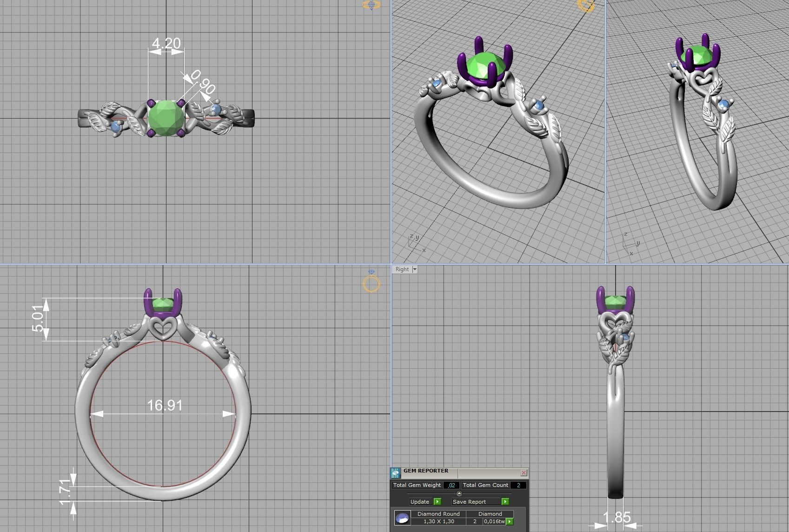
Task: Click the Update button in Gem Reporter
Action: pos(420,502)
